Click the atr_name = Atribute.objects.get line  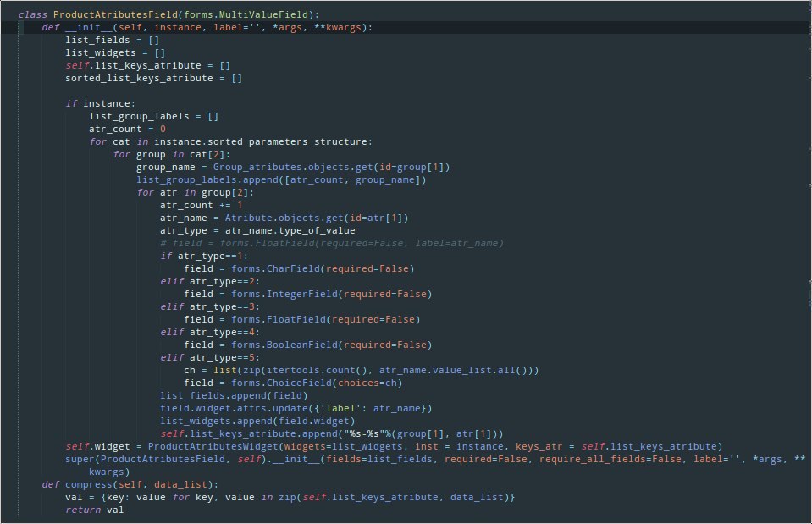[284, 218]
